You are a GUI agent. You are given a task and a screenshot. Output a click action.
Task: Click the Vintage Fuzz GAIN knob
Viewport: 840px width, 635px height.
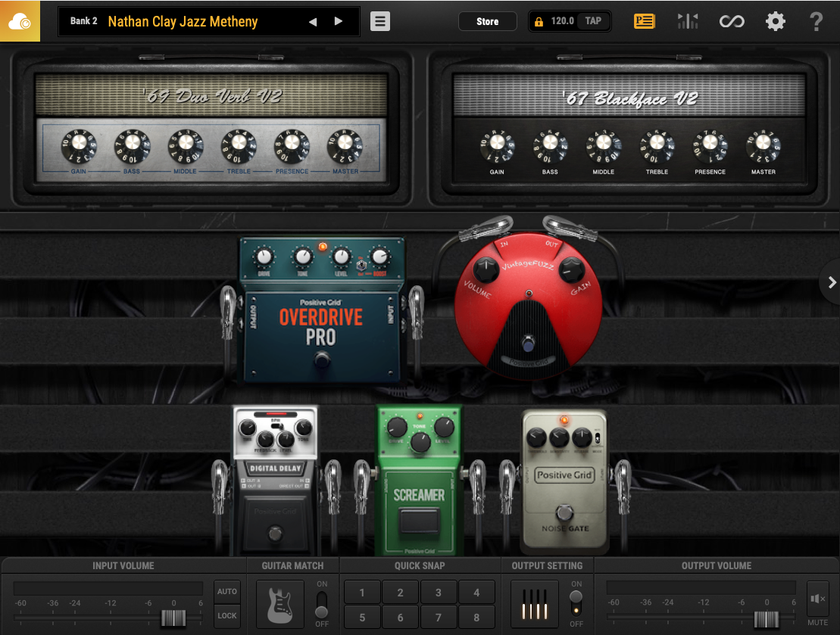click(571, 270)
